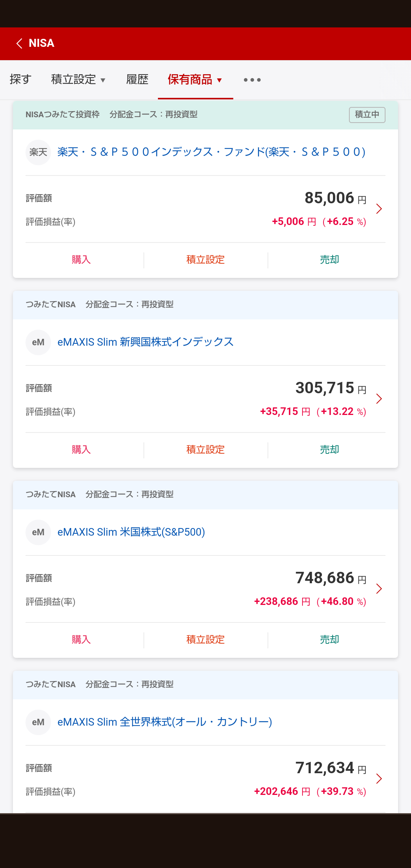Tap the eM logo for 全世界株式
411x868 pixels.
coord(38,722)
